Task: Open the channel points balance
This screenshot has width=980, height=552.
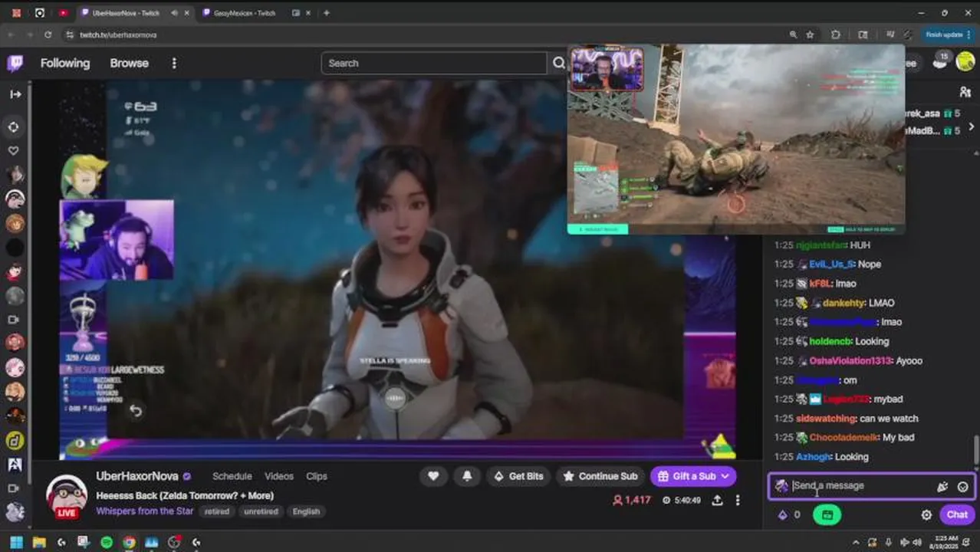Action: 790,515
